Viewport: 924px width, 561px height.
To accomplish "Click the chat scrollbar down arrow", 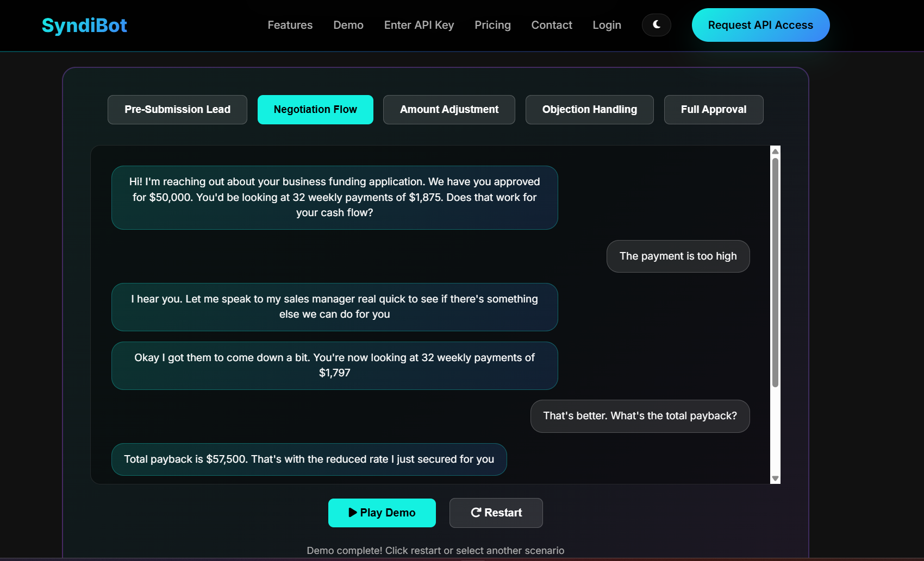I will [x=775, y=478].
